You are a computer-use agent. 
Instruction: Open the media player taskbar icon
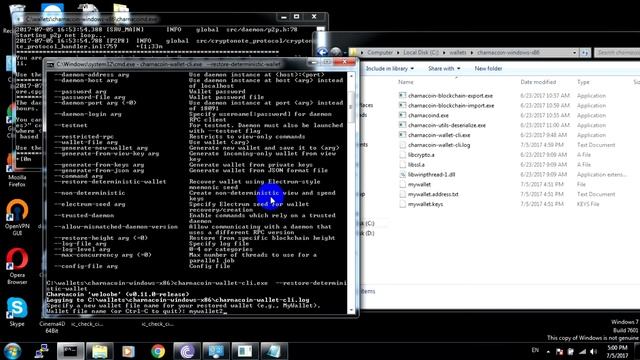(x=129, y=351)
